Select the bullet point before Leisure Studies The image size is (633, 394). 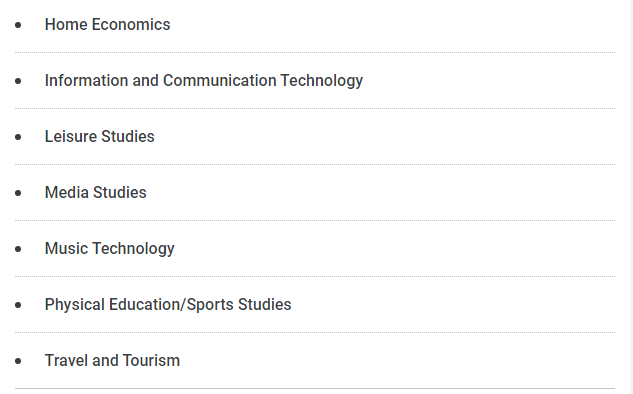(x=18, y=137)
